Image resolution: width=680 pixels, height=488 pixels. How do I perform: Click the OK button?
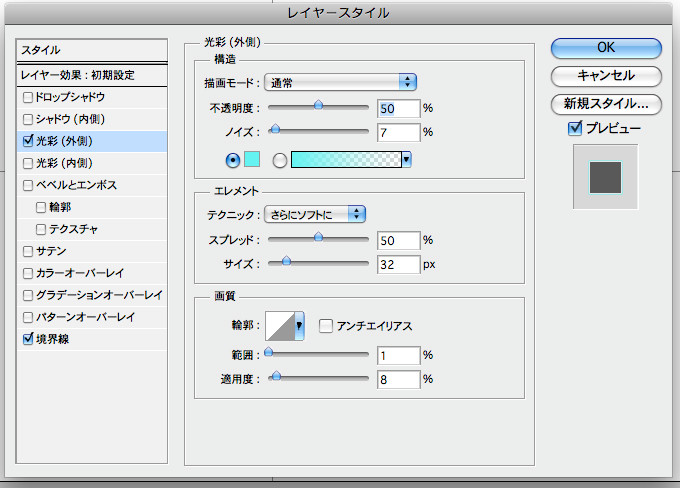[x=605, y=47]
